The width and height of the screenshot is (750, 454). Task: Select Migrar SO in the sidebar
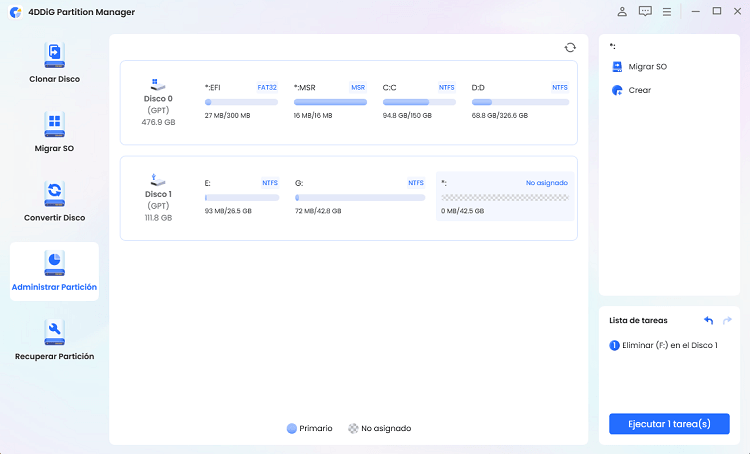(x=54, y=132)
